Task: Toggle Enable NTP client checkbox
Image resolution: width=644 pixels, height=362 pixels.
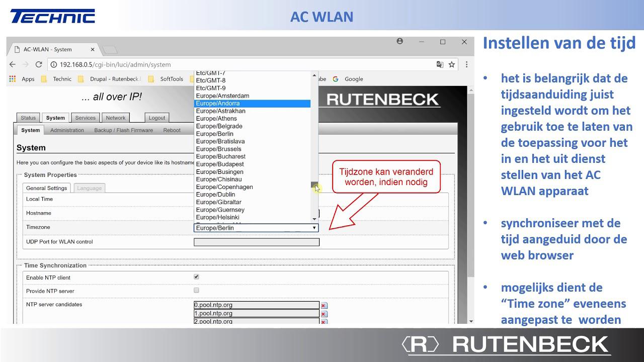Action: click(x=196, y=277)
